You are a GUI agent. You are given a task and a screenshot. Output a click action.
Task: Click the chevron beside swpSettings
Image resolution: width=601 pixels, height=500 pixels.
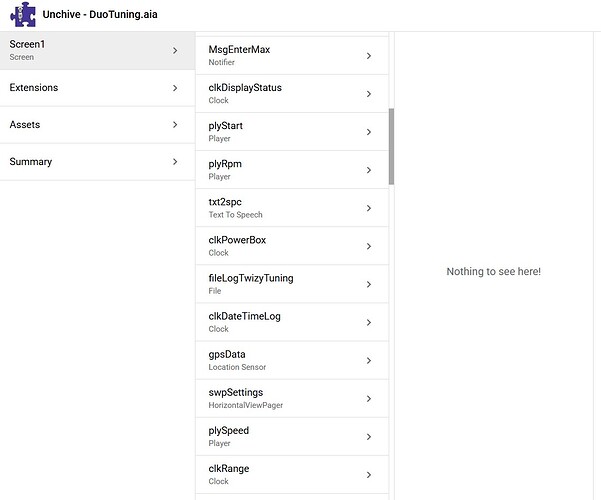point(369,398)
